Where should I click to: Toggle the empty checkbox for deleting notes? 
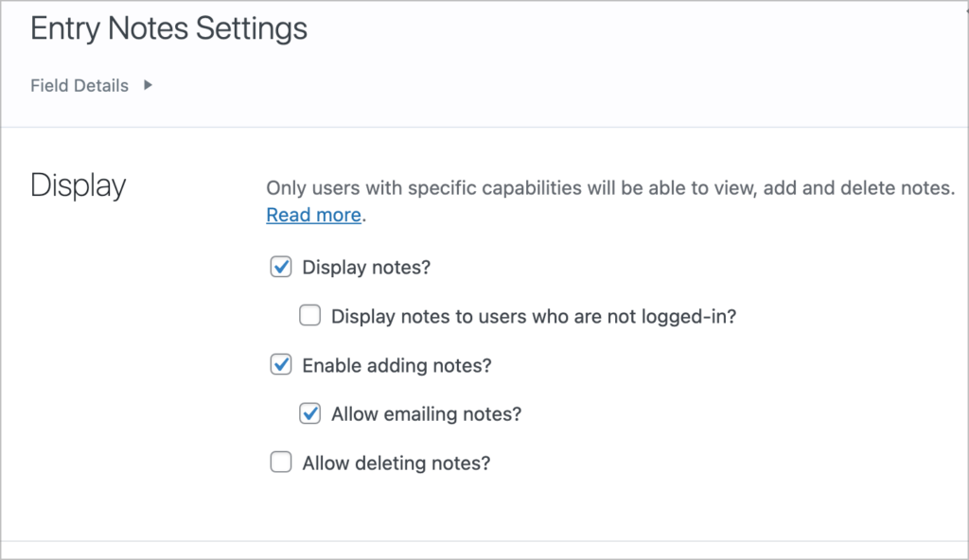click(x=280, y=463)
